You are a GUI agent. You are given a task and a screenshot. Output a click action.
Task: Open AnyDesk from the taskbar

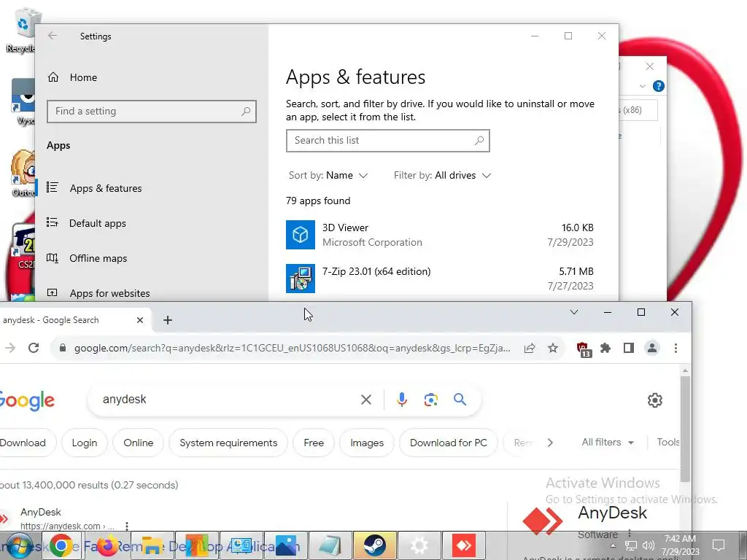463,545
